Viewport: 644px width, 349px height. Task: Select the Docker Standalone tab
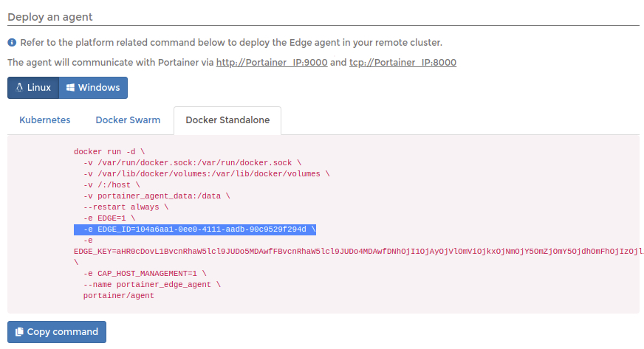tap(227, 120)
